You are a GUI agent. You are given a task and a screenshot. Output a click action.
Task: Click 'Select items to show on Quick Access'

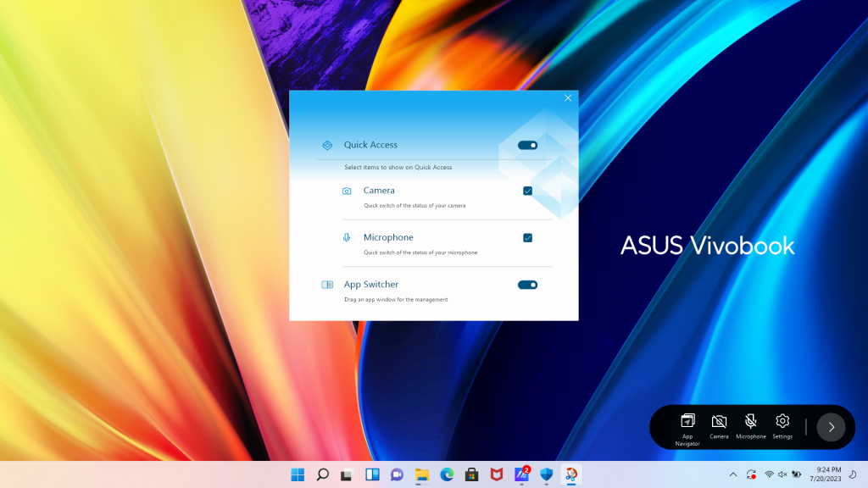(398, 167)
